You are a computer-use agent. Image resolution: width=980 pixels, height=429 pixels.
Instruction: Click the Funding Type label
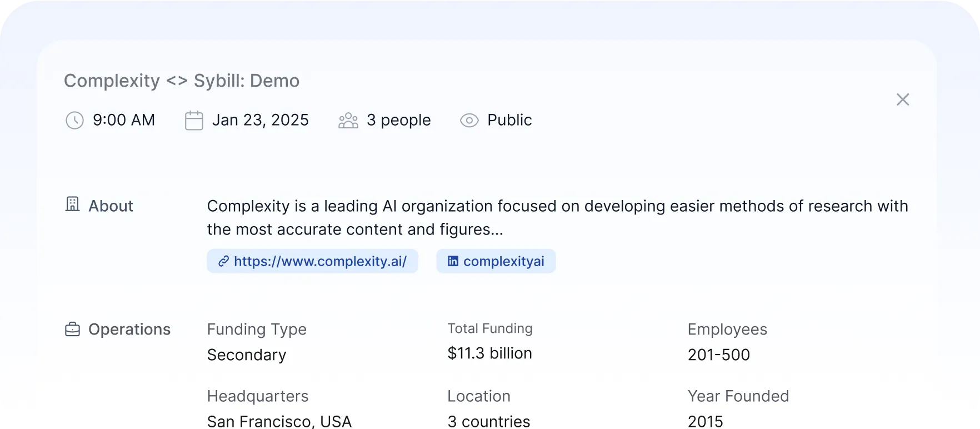[x=257, y=329]
